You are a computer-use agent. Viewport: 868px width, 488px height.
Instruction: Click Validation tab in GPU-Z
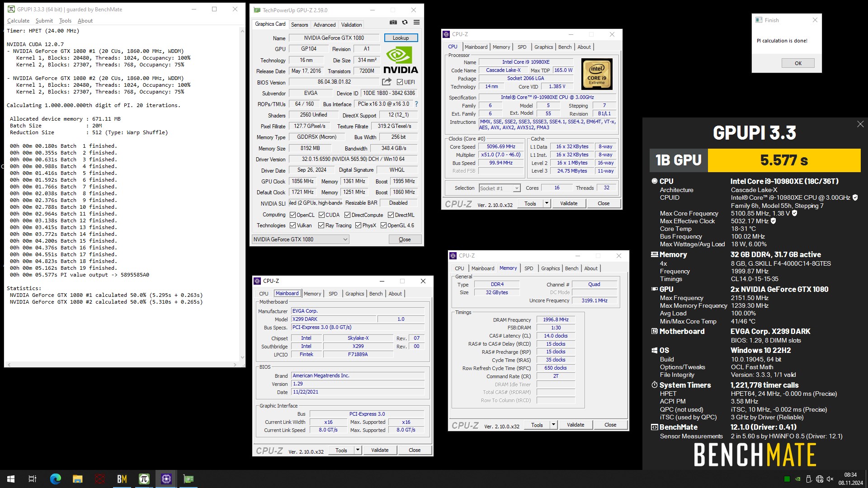351,25
